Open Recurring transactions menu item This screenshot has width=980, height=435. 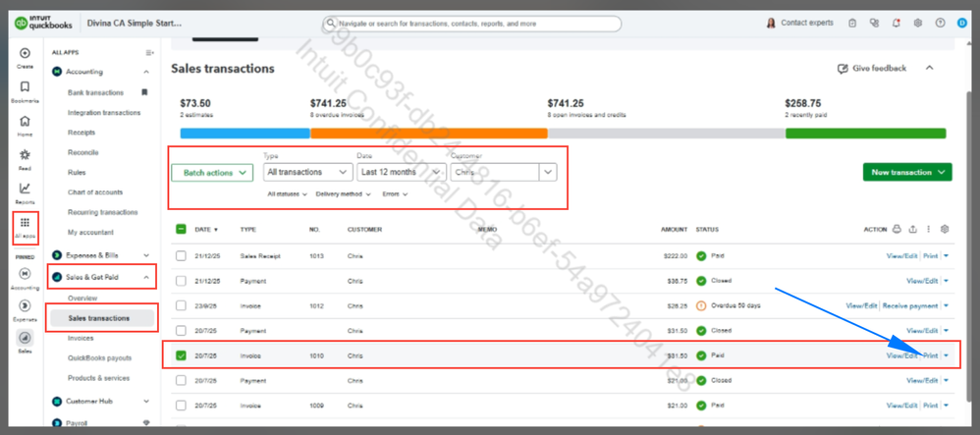[102, 212]
